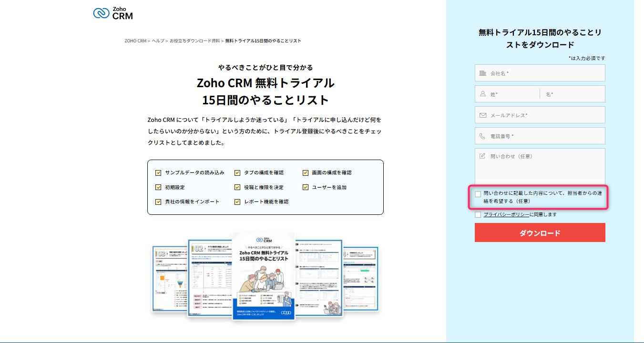Open お役立ちダウンロード資料 breadcrumb link
This screenshot has width=644, height=343.
(x=194, y=41)
